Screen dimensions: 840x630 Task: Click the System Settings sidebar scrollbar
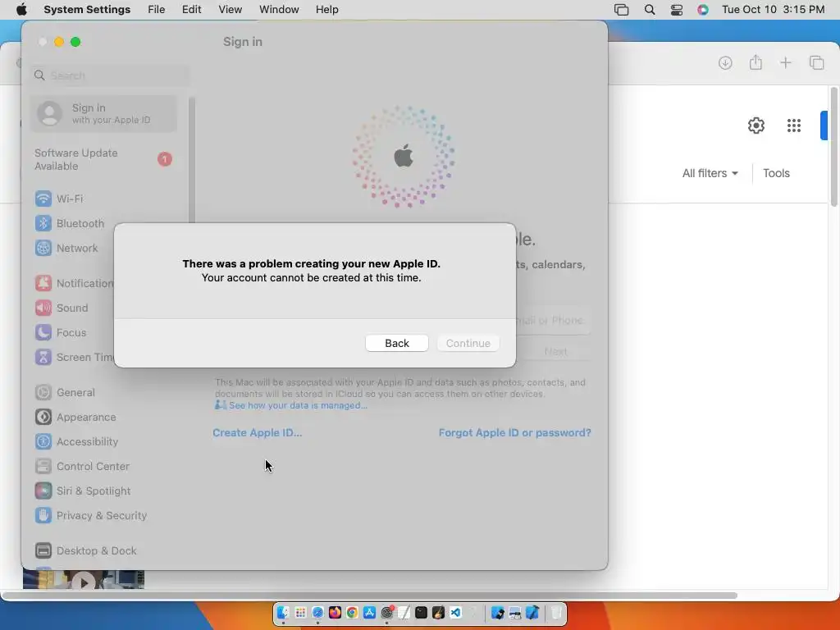192,161
